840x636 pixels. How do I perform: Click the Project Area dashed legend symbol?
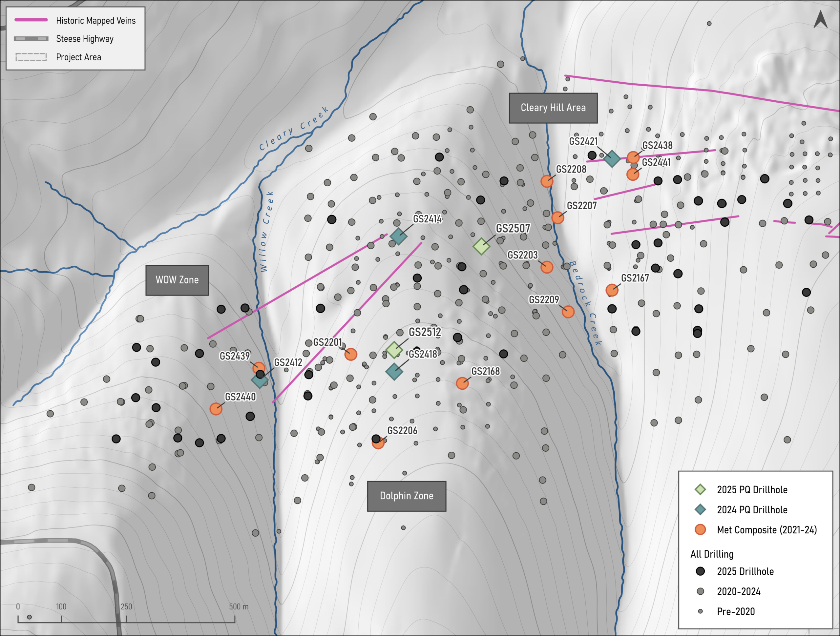31,57
